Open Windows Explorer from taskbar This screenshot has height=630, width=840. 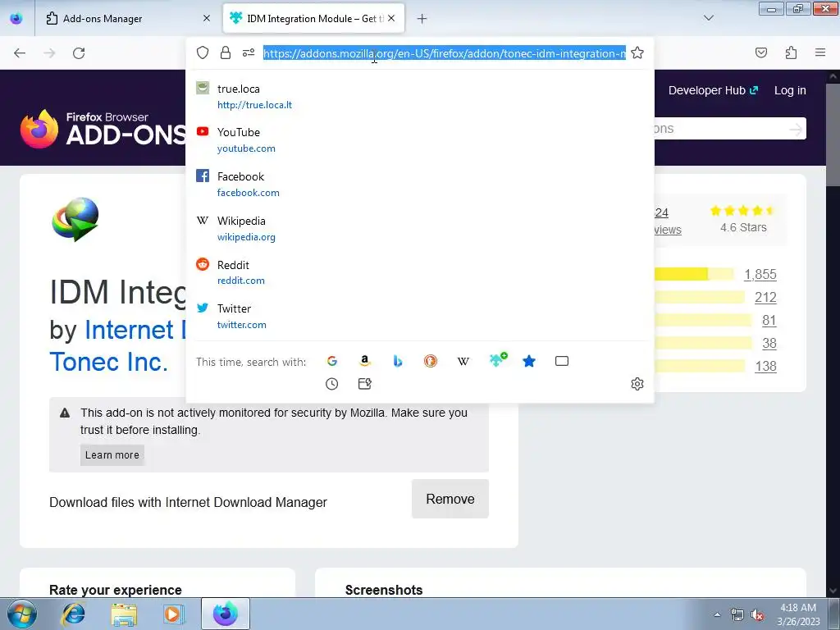(125, 614)
